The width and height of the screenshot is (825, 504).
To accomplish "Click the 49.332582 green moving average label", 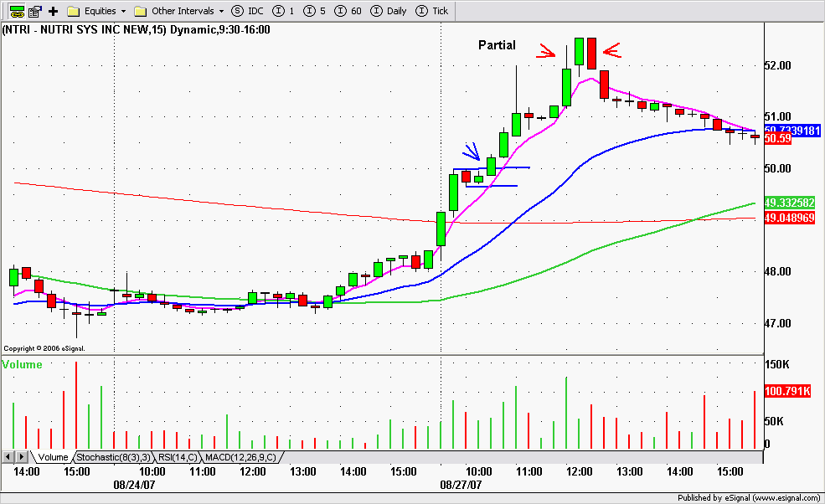I will (x=789, y=203).
